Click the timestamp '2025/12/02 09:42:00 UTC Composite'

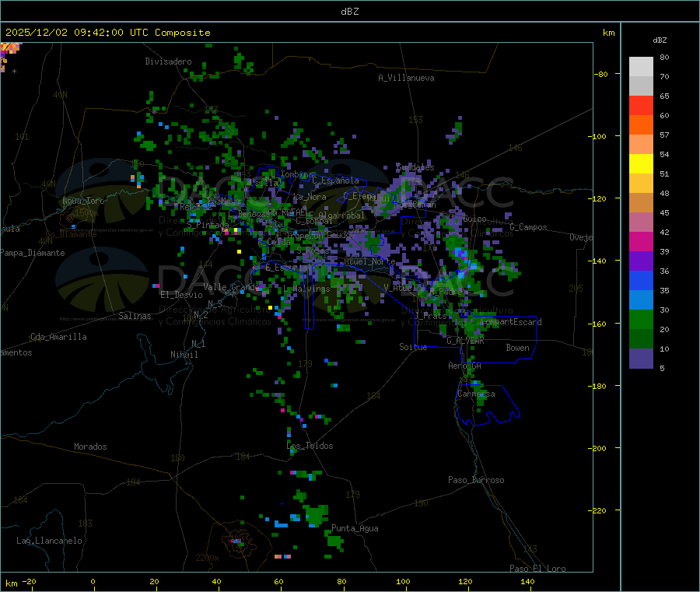click(107, 33)
